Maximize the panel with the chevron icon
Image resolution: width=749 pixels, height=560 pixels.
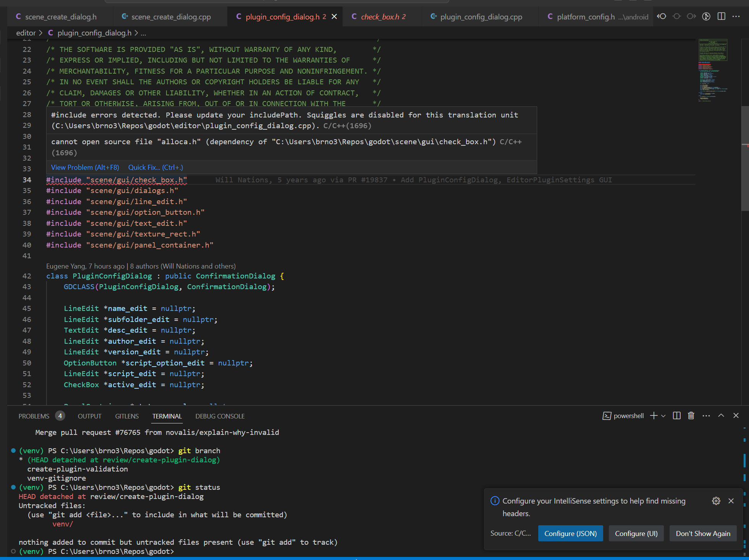point(720,416)
